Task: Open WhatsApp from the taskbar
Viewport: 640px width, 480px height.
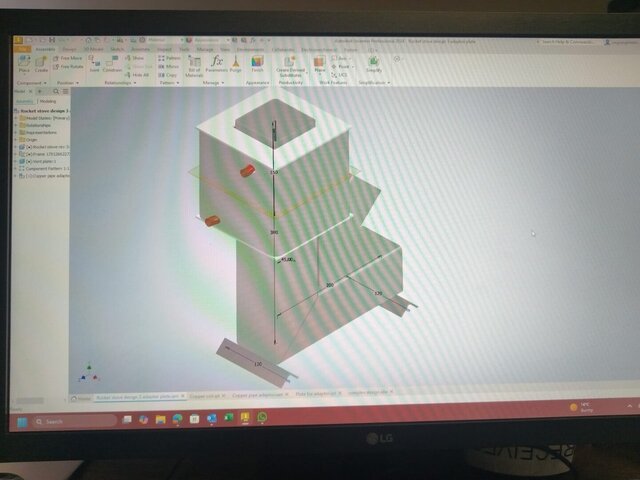Action: point(262,417)
